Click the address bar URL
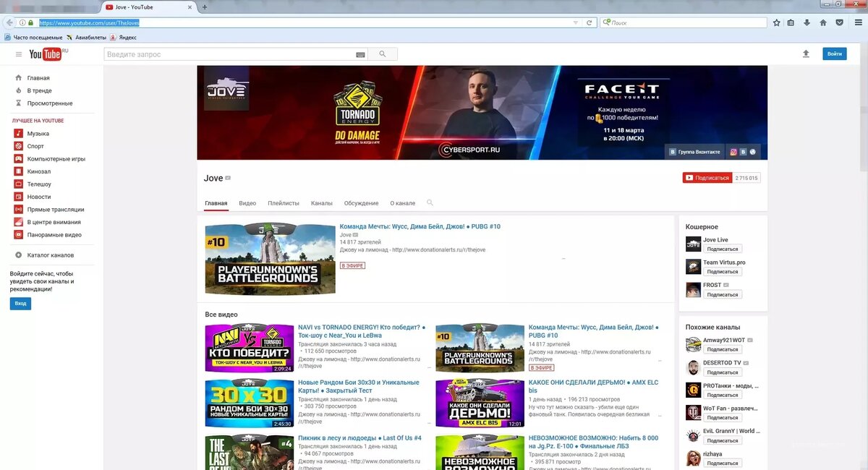Screen dimensions: 868x470 (89, 22)
